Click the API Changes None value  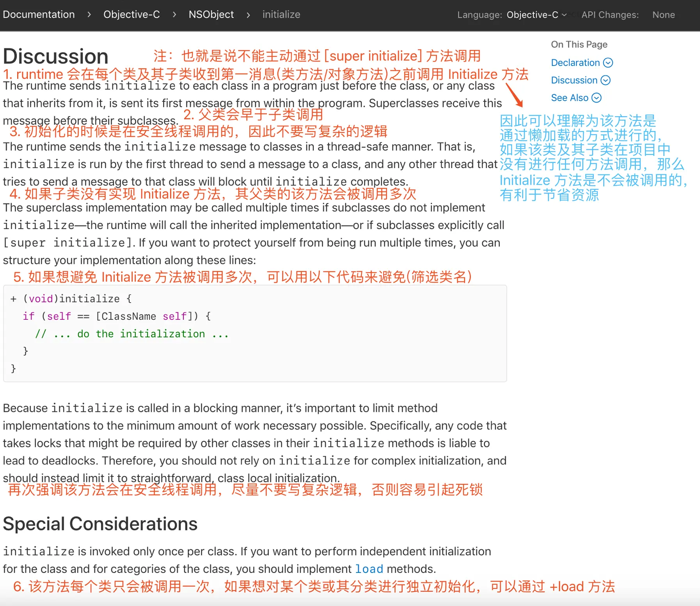[663, 15]
